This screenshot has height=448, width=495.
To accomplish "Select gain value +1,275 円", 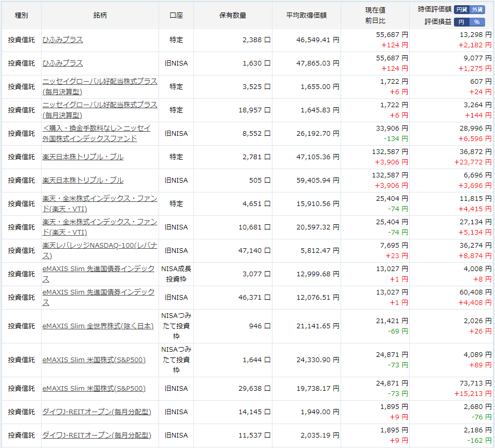I will coord(475,69).
